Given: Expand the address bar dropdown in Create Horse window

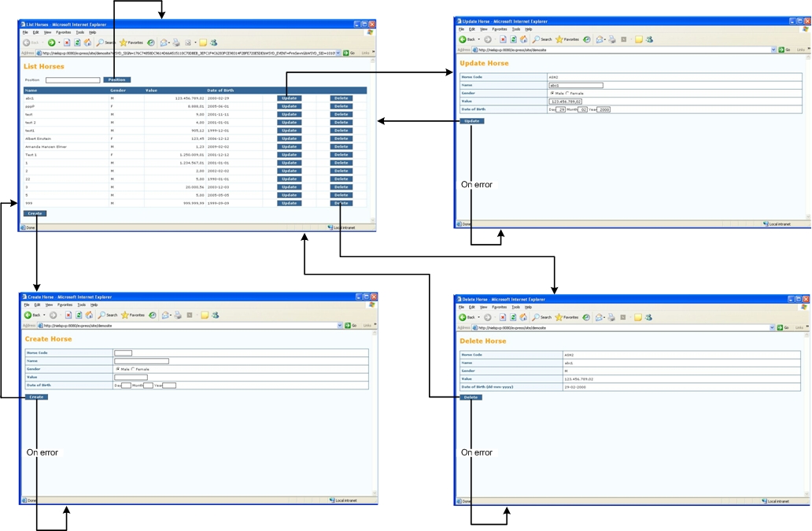Looking at the screenshot, I should click(x=340, y=326).
